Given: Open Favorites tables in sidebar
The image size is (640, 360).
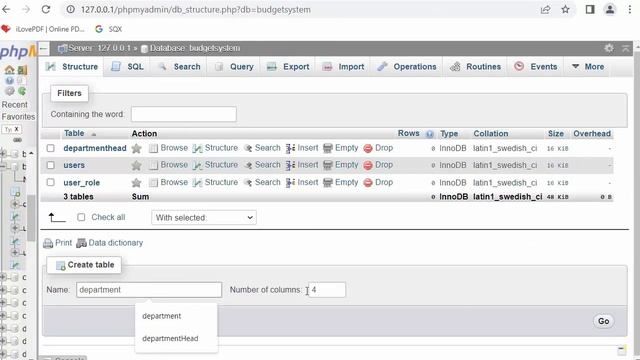Looking at the screenshot, I should [18, 117].
